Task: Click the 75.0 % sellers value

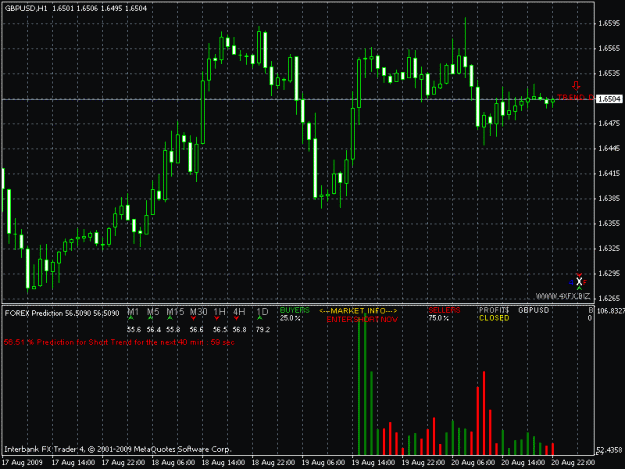Action: [x=438, y=318]
